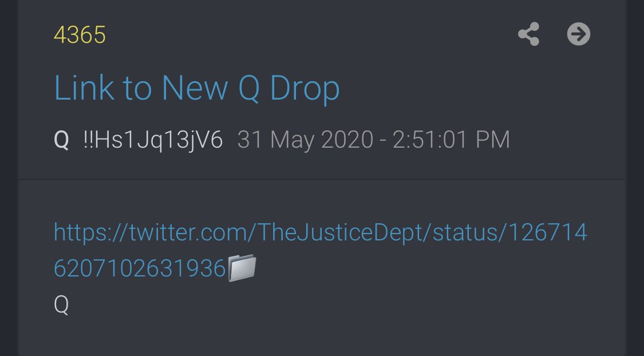Open the 'Link to New Q Drop' title
644x356 pixels.
(x=197, y=88)
